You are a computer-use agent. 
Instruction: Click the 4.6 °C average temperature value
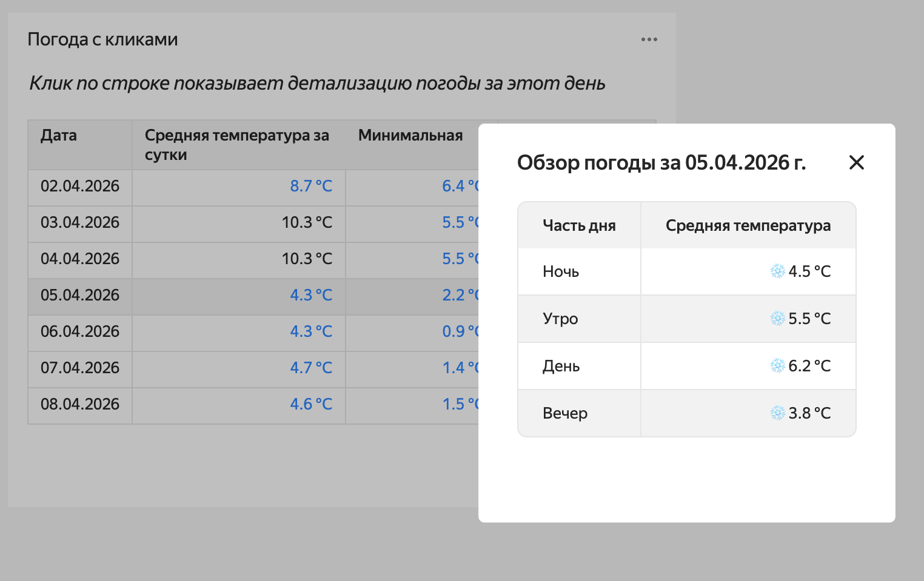[x=311, y=405]
